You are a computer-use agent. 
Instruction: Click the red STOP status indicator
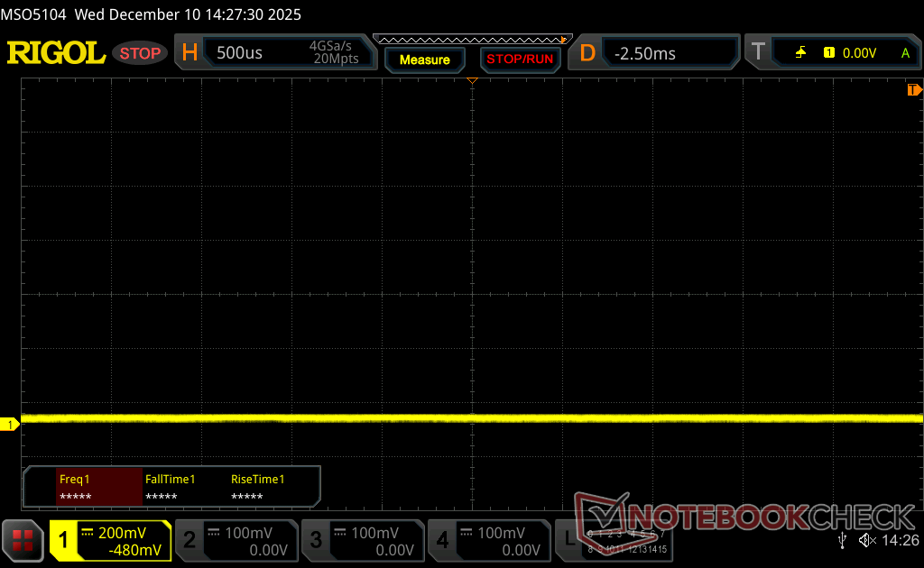point(140,53)
